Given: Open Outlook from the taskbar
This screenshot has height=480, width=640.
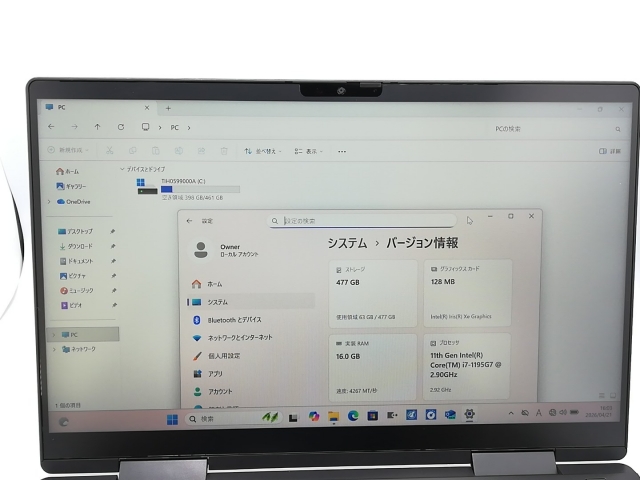Looking at the screenshot, I should click(450, 415).
